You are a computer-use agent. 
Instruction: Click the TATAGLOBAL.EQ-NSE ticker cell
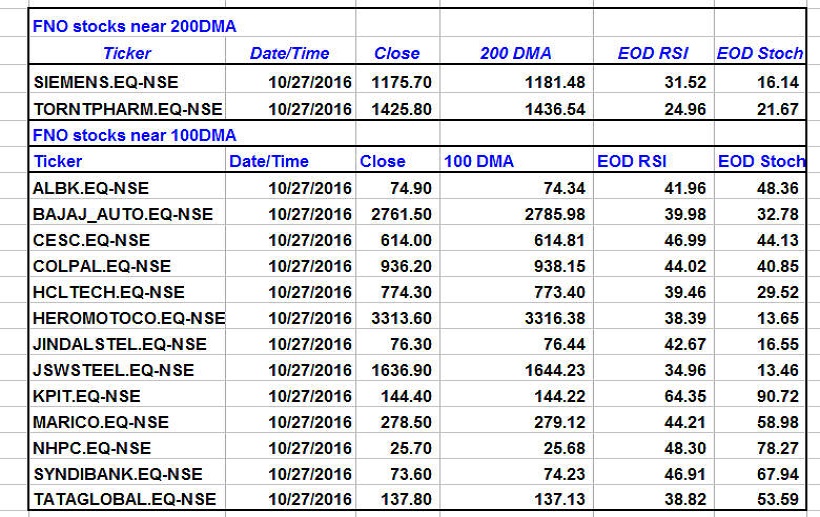point(124,500)
